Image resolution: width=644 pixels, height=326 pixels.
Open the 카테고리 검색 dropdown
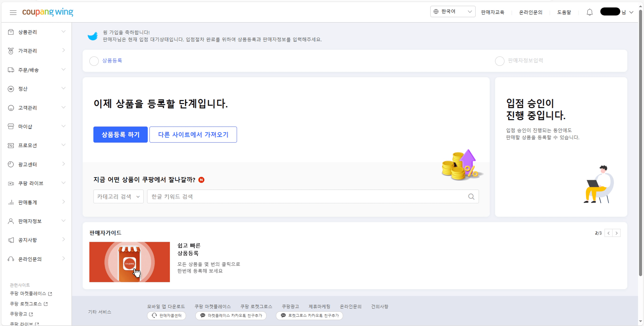[119, 197]
